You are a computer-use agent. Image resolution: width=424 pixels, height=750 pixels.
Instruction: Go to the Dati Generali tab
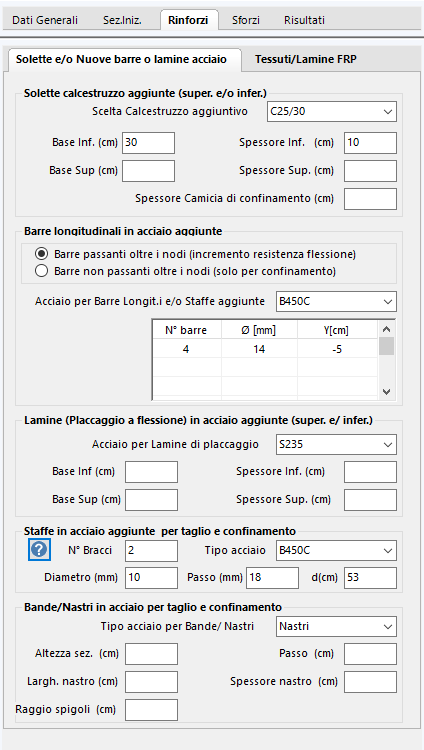[45, 20]
